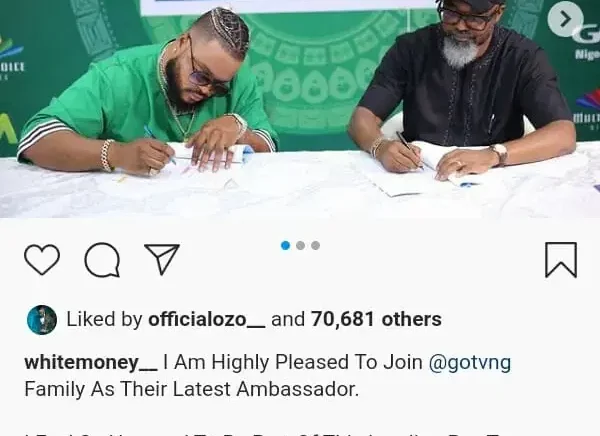Tap the white table in the photo
600x436 pixels.
pyautogui.click(x=300, y=188)
